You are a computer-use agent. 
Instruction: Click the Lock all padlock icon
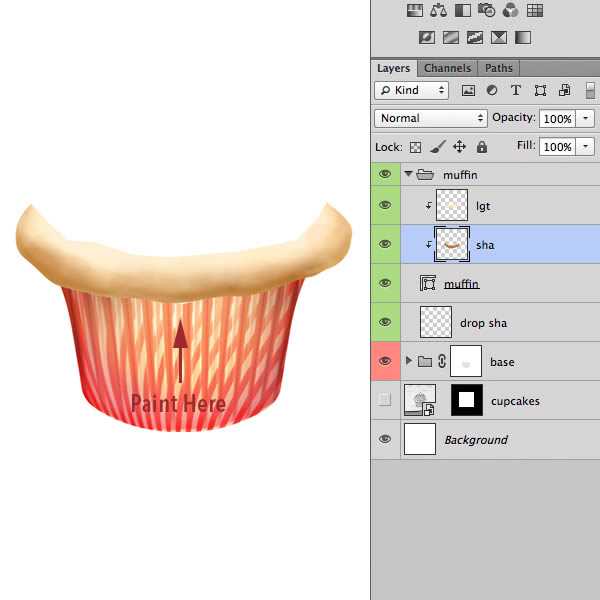[x=482, y=147]
